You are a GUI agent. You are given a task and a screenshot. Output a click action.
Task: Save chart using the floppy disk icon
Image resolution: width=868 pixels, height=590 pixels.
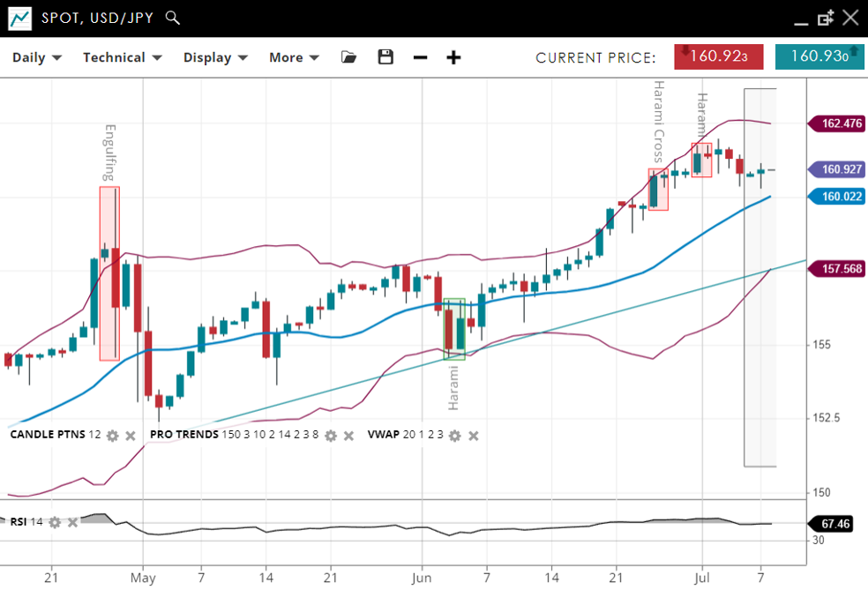385,57
